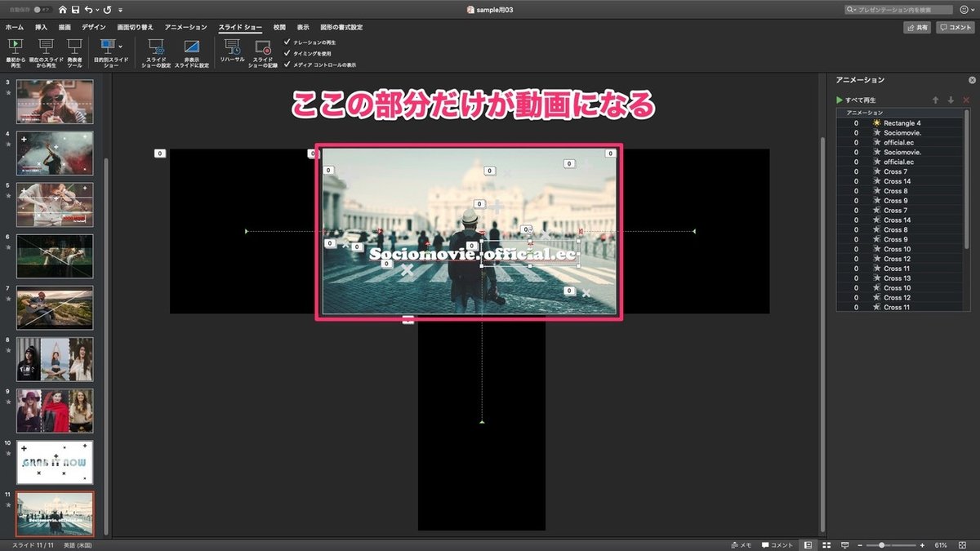Uncheck Play Narrations (ナレーションの再生)

(x=287, y=42)
